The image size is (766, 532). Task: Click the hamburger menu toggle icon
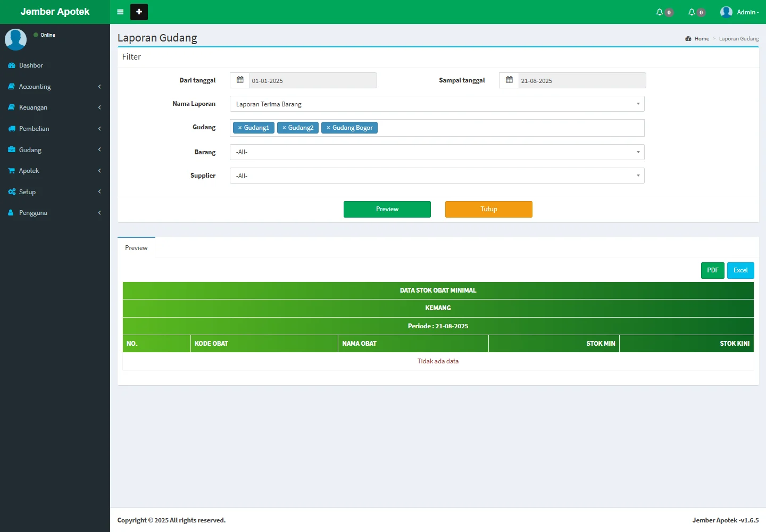click(120, 12)
